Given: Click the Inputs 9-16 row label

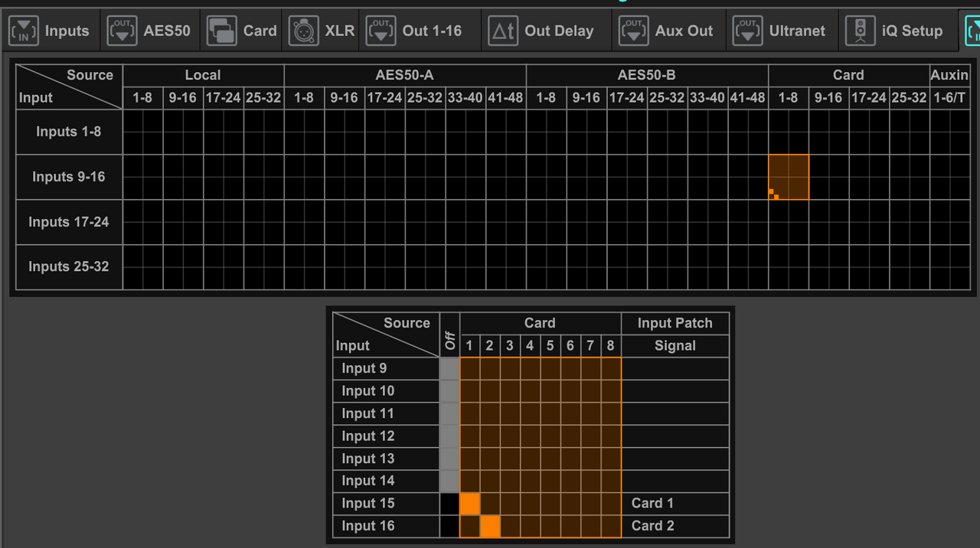Looking at the screenshot, I should (x=69, y=177).
